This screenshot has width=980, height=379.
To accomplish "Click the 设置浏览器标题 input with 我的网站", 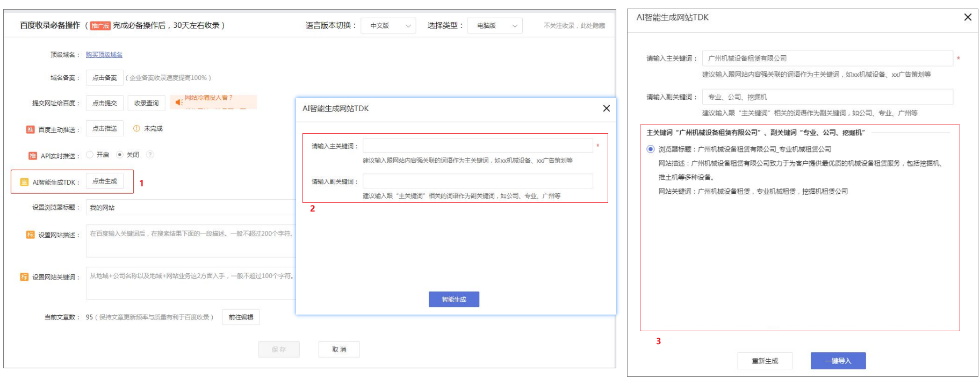I will pos(191,208).
